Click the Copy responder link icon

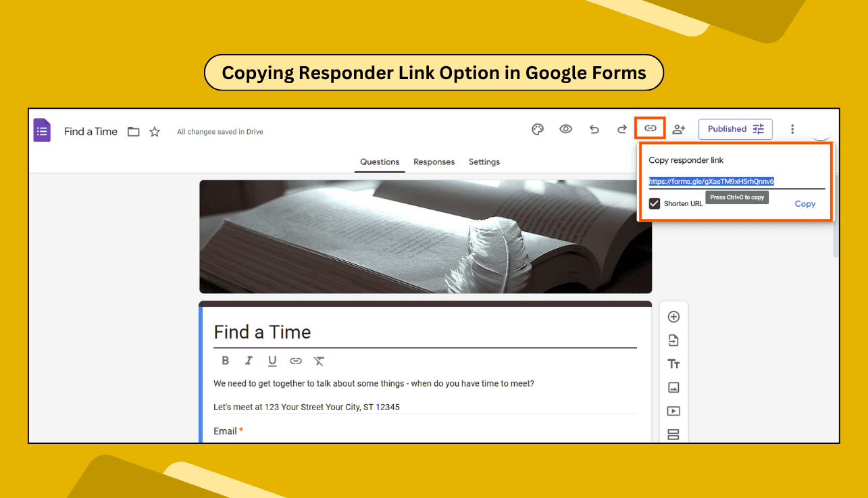coord(650,128)
